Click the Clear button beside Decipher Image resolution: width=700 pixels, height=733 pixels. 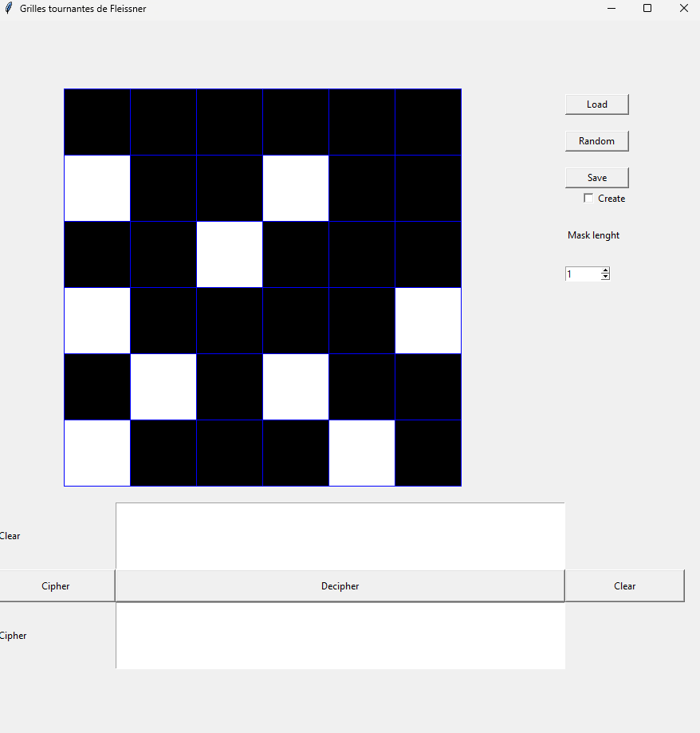[625, 586]
